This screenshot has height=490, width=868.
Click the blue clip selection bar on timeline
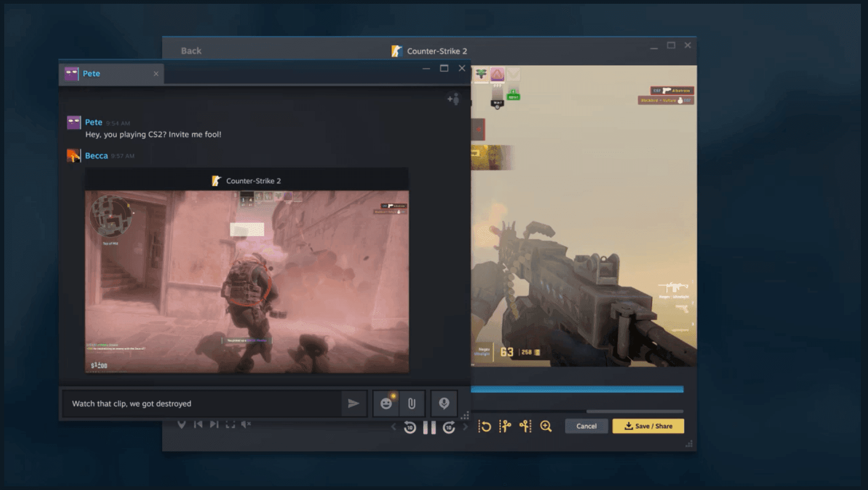coord(577,389)
